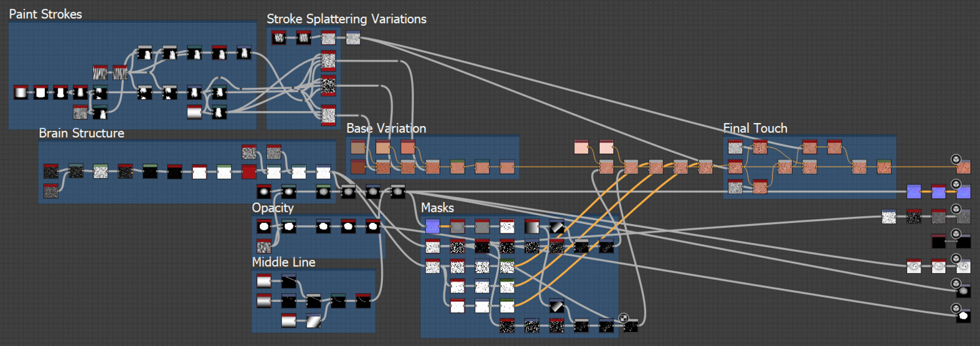Select the diagonal gradient node in Middle Line
This screenshot has height=346, width=980.
313,320
